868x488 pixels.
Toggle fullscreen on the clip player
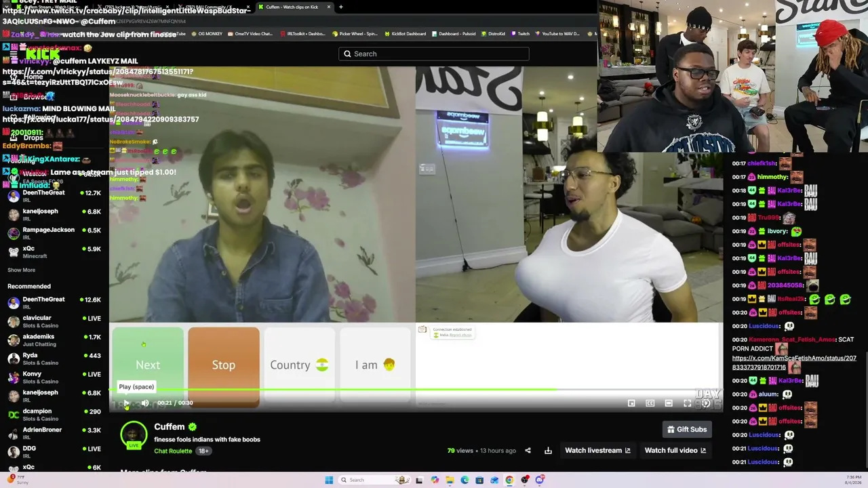687,403
